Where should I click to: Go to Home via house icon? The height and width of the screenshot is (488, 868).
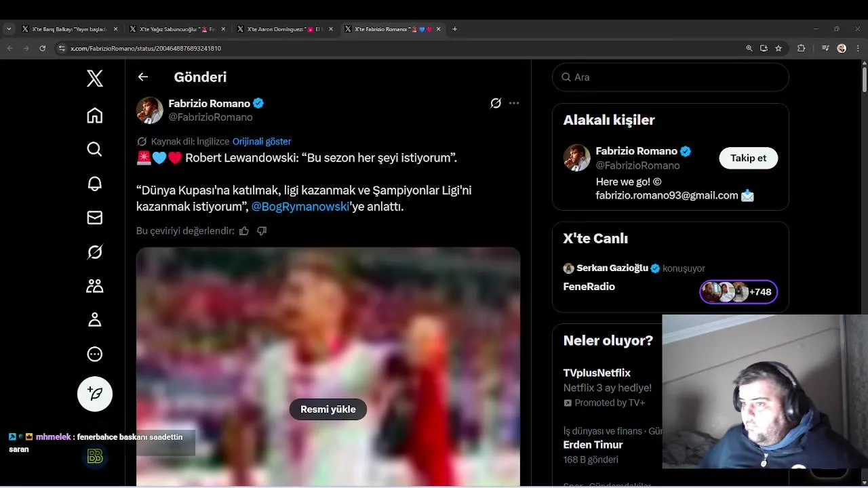pyautogui.click(x=95, y=115)
